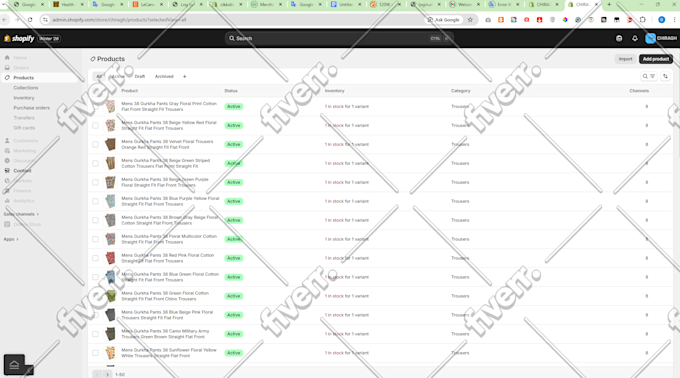
Task: Click the Import button
Action: (625, 59)
